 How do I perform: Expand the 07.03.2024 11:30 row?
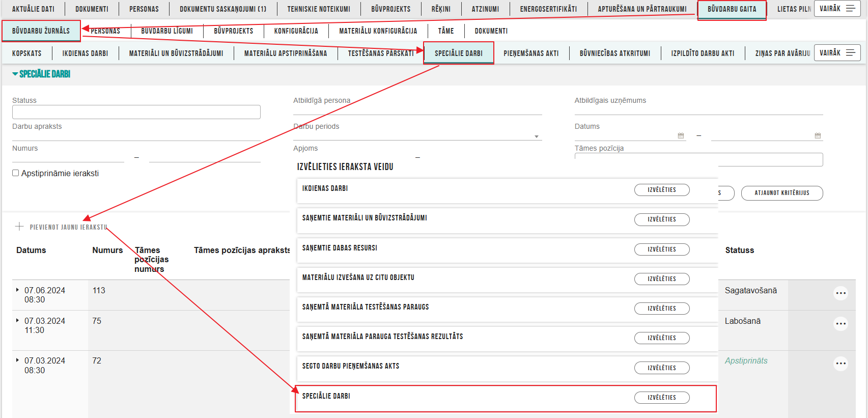(17, 320)
